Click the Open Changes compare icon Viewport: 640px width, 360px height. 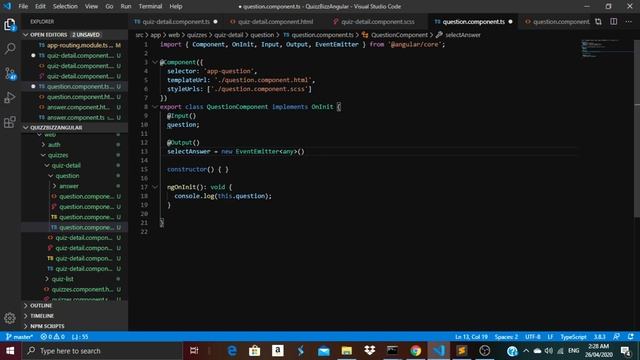click(598, 22)
